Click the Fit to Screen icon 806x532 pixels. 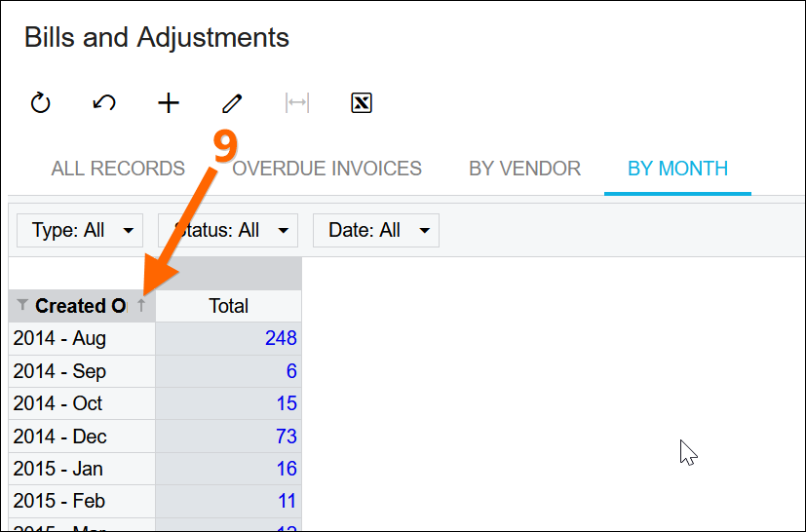[297, 103]
